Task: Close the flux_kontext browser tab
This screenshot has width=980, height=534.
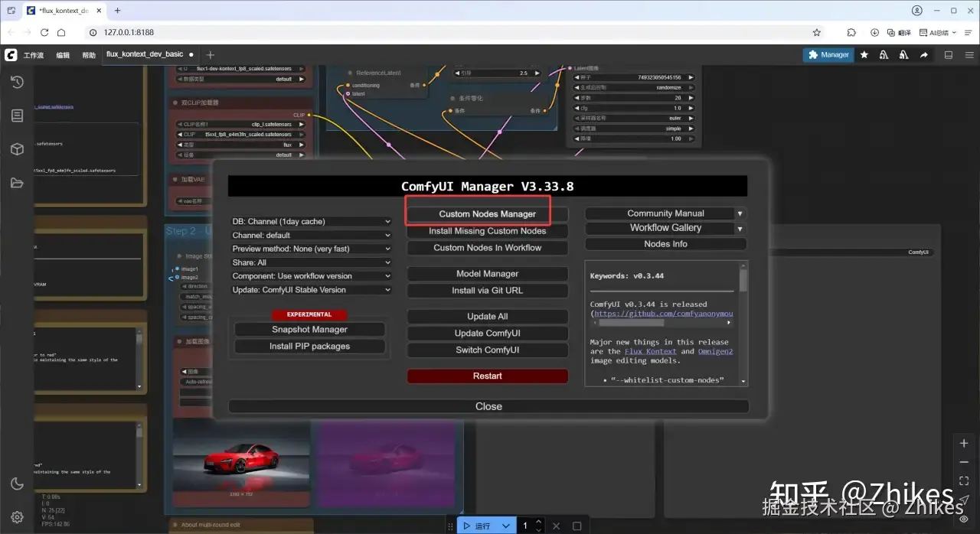Action: tap(98, 11)
